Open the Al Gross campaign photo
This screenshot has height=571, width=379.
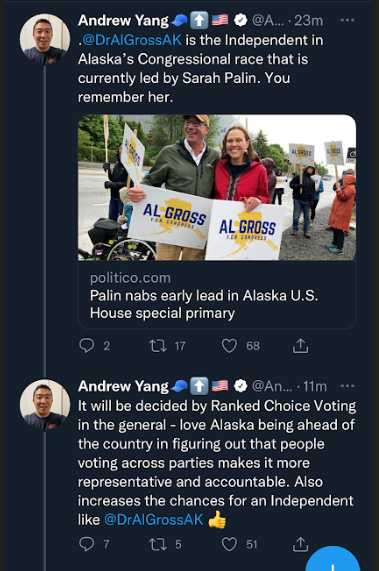pyautogui.click(x=217, y=187)
